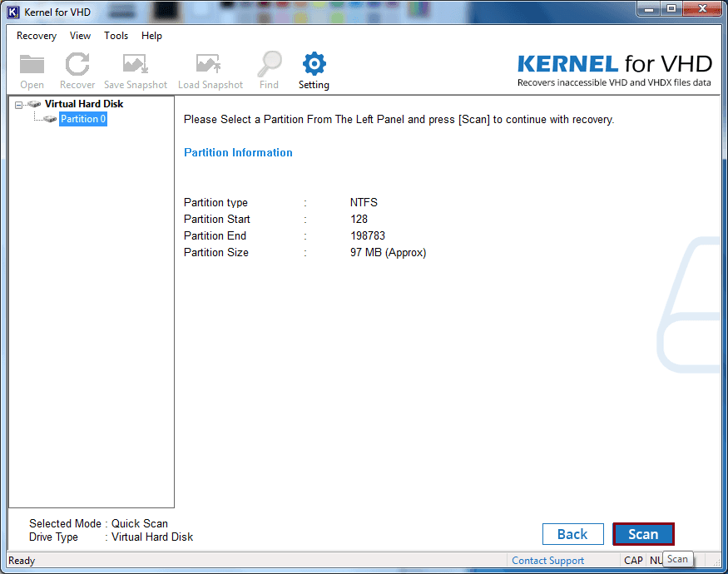Click the Partition 0 drive icon

50,119
